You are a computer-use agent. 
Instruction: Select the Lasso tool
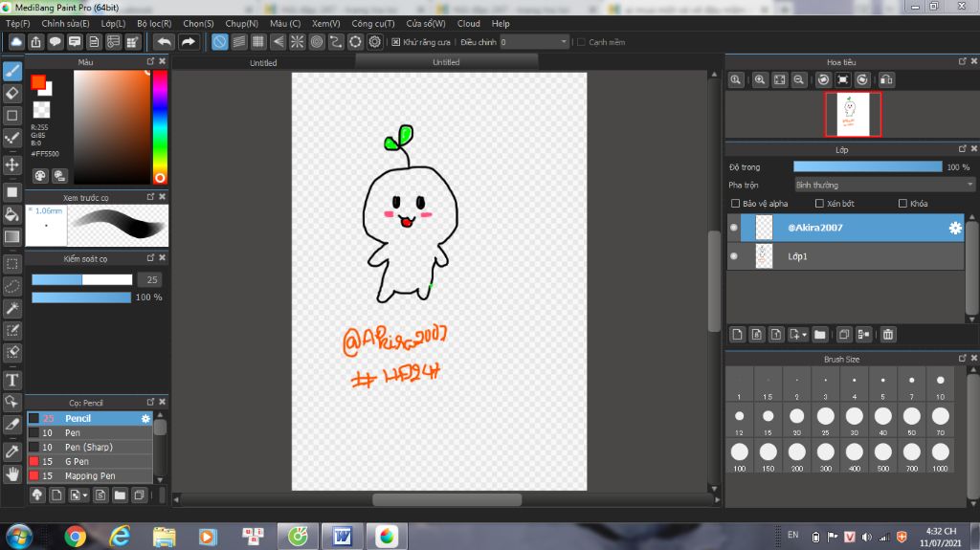pyautogui.click(x=12, y=286)
